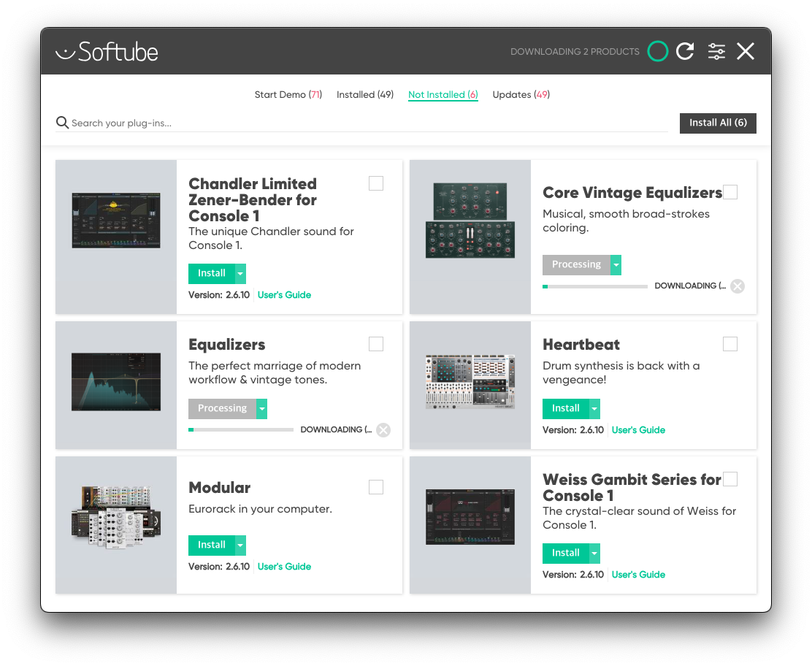Click the Equalizers title
The height and width of the screenshot is (666, 812).
[227, 345]
